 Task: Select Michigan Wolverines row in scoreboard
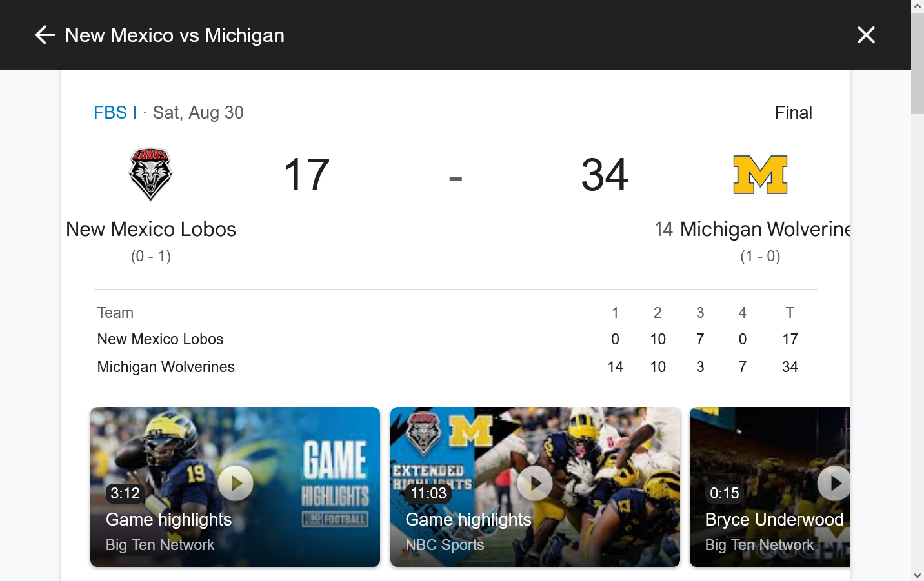pos(455,367)
